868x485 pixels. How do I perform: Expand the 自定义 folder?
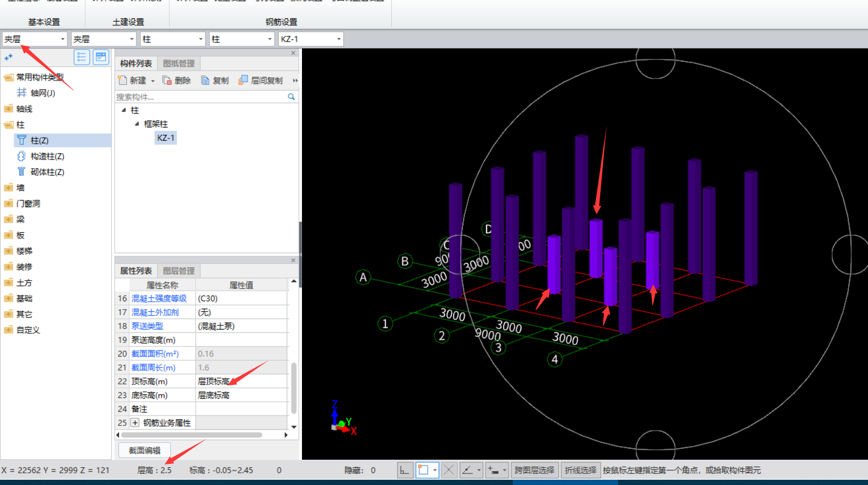coord(8,330)
